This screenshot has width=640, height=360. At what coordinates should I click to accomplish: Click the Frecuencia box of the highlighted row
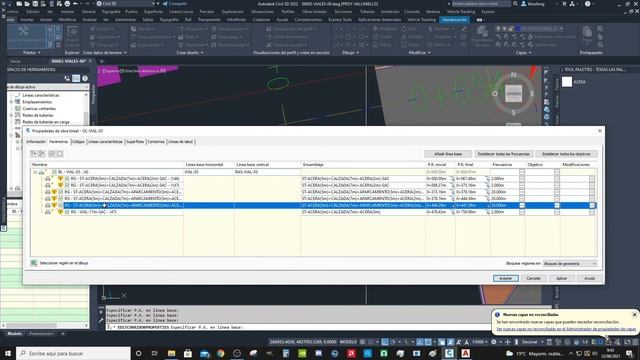pos(522,206)
